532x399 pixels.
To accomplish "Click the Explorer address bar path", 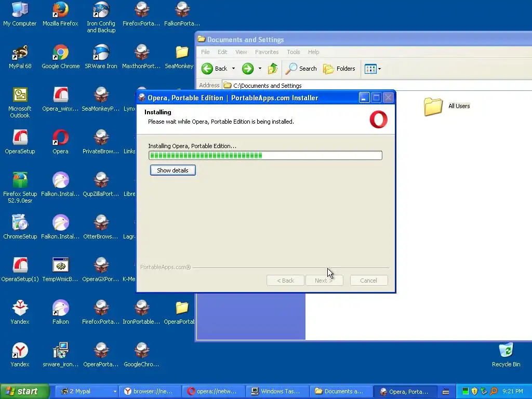I will pos(268,86).
